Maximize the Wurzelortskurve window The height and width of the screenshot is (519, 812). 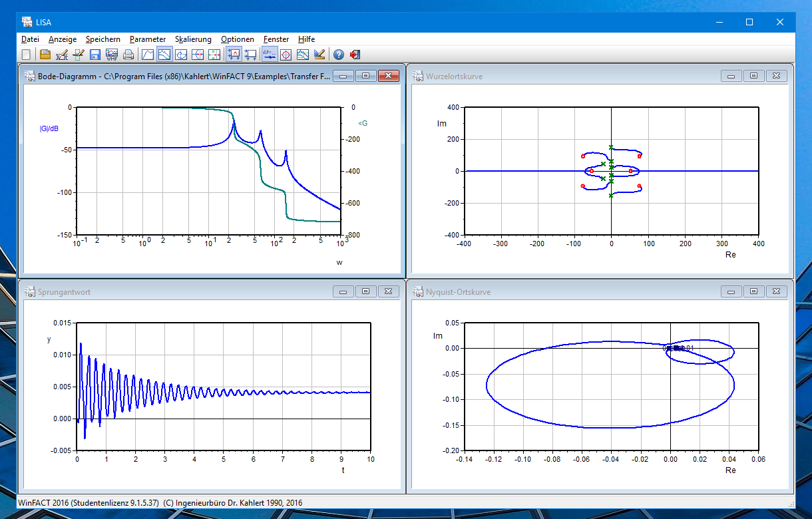pyautogui.click(x=753, y=76)
